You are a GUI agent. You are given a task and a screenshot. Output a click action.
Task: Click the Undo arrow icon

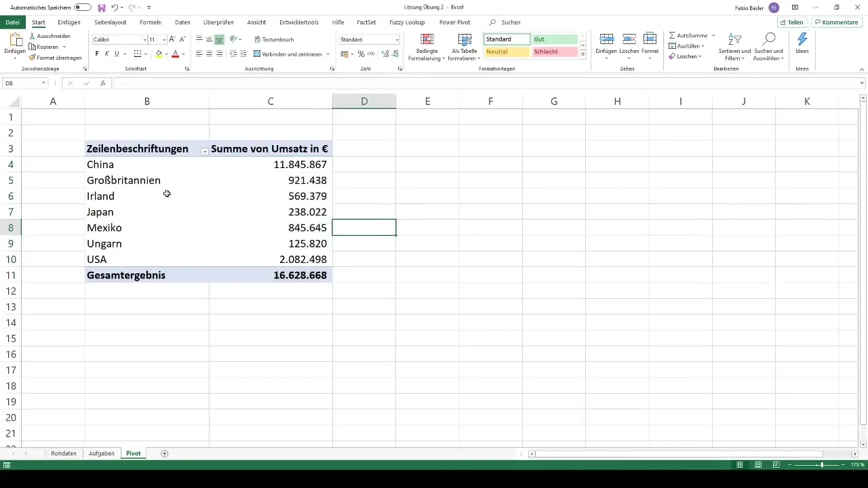115,7
